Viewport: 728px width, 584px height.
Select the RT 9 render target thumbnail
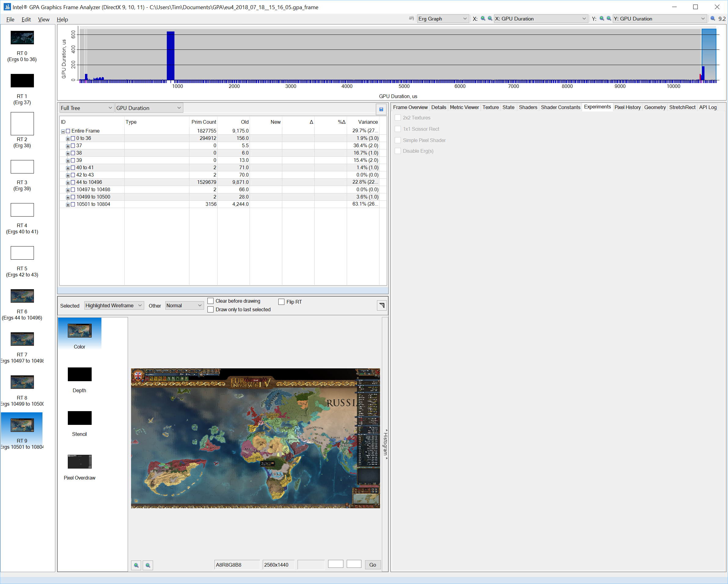coord(22,425)
